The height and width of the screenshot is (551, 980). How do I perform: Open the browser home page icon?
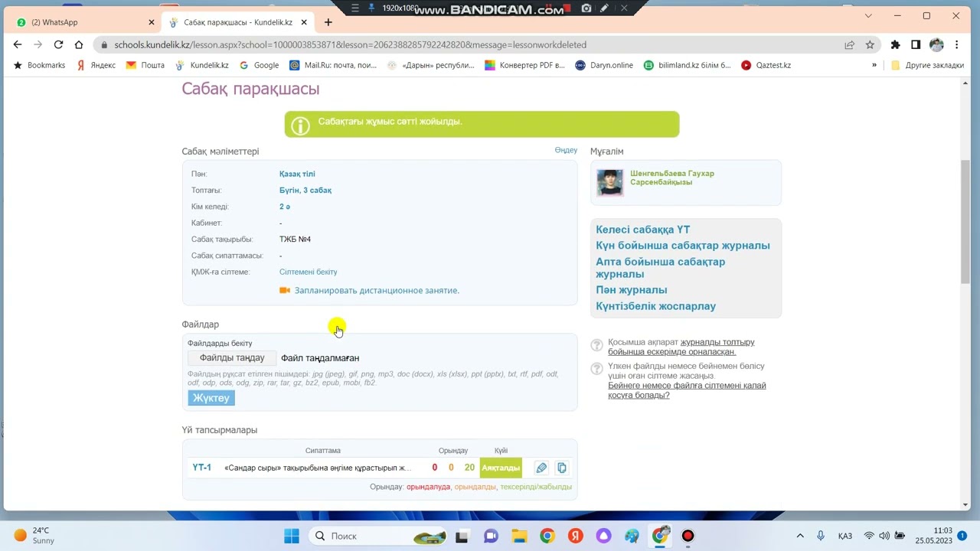coord(78,44)
